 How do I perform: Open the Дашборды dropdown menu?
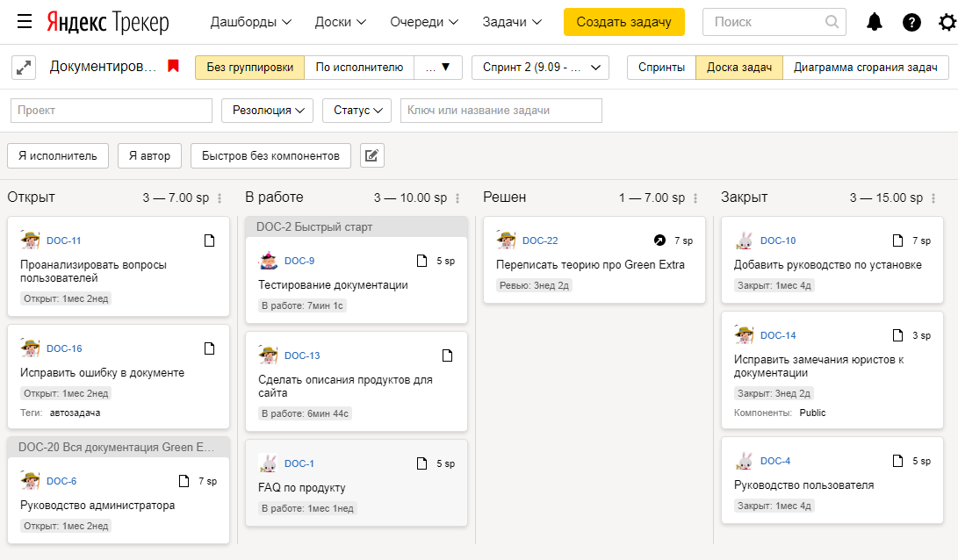pyautogui.click(x=250, y=22)
